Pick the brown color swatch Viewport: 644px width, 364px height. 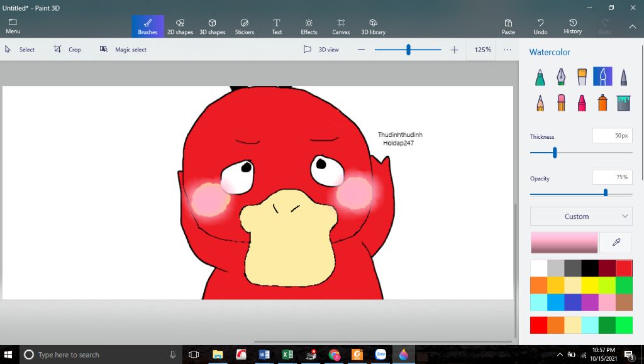[624, 302]
